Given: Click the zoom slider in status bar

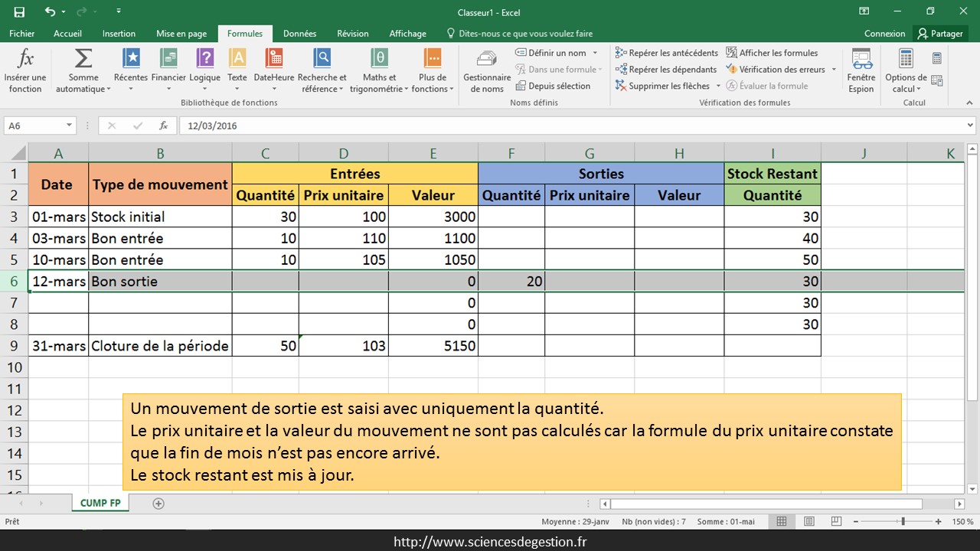Looking at the screenshot, I should point(903,521).
